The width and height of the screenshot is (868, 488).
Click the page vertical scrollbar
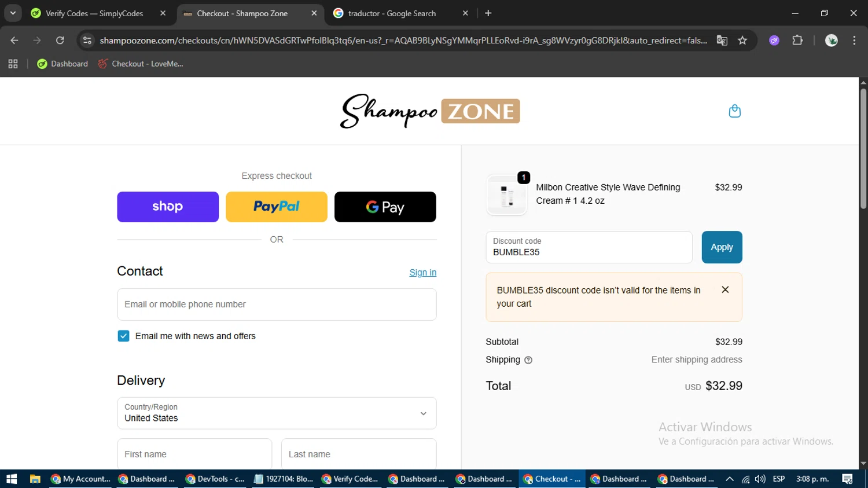(x=863, y=149)
